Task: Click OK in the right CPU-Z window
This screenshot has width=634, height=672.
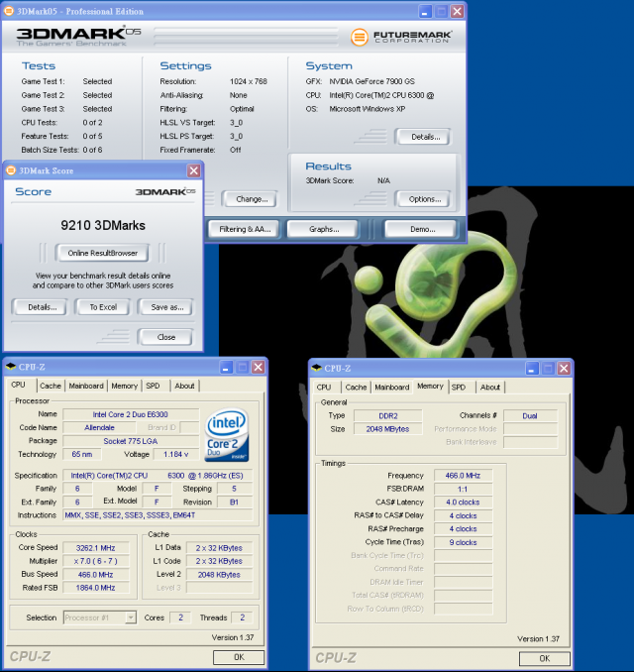Action: 545,658
